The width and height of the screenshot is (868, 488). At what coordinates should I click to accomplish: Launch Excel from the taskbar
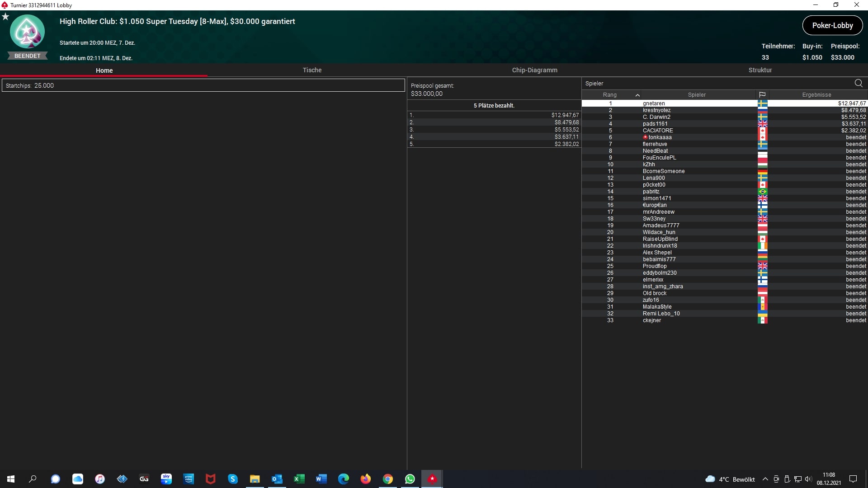299,479
